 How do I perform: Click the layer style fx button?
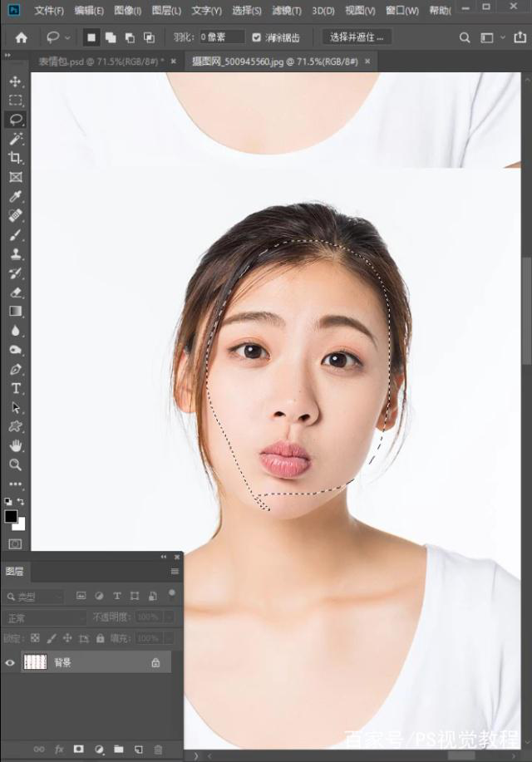[x=59, y=749]
